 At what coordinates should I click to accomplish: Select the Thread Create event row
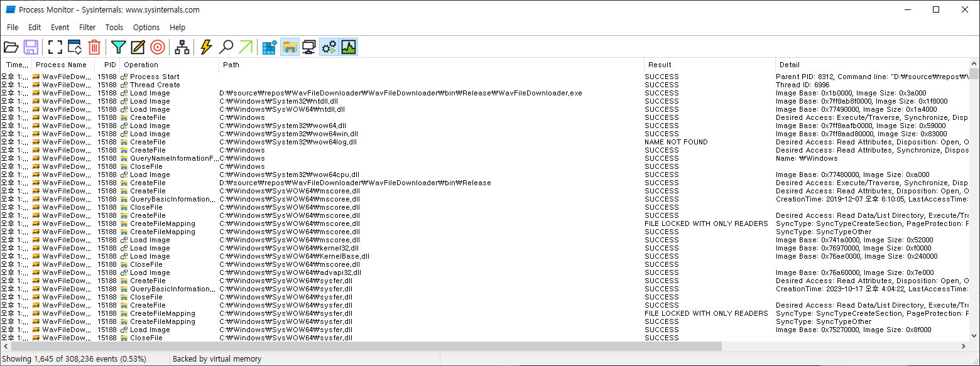(x=485, y=85)
